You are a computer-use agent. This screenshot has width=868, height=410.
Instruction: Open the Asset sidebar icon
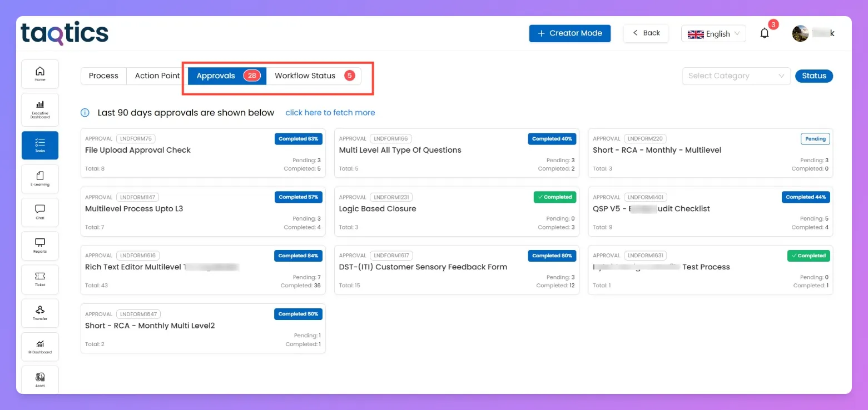pyautogui.click(x=39, y=379)
